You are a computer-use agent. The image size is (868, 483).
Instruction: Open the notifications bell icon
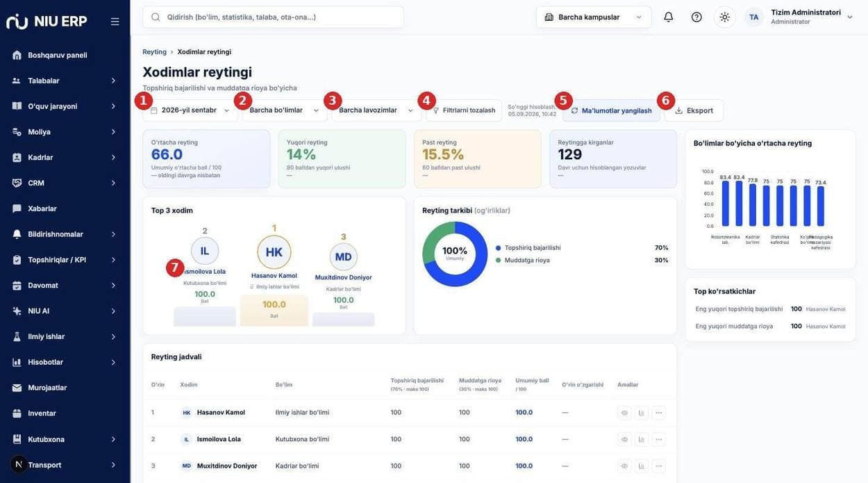[x=668, y=17]
